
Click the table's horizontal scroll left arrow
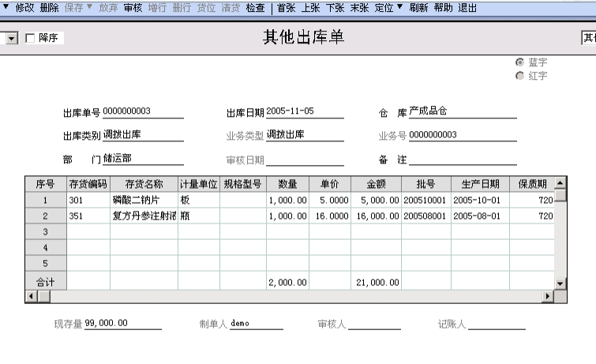pyautogui.click(x=32, y=296)
